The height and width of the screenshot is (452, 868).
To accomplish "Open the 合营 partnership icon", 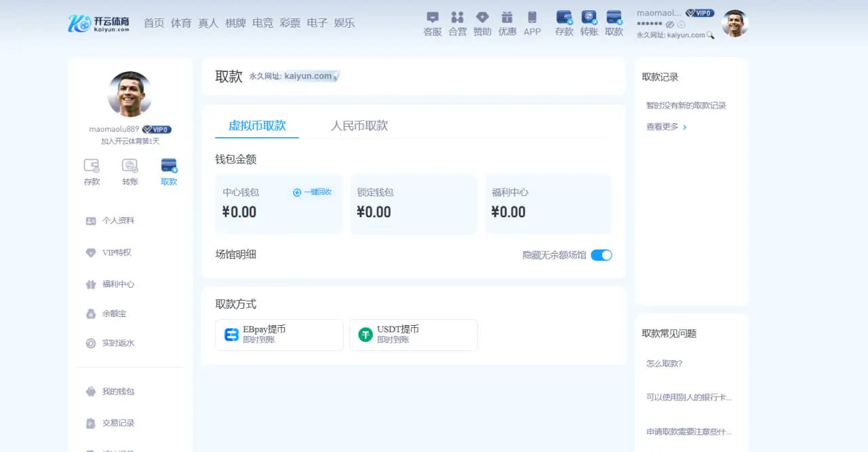I will click(458, 24).
